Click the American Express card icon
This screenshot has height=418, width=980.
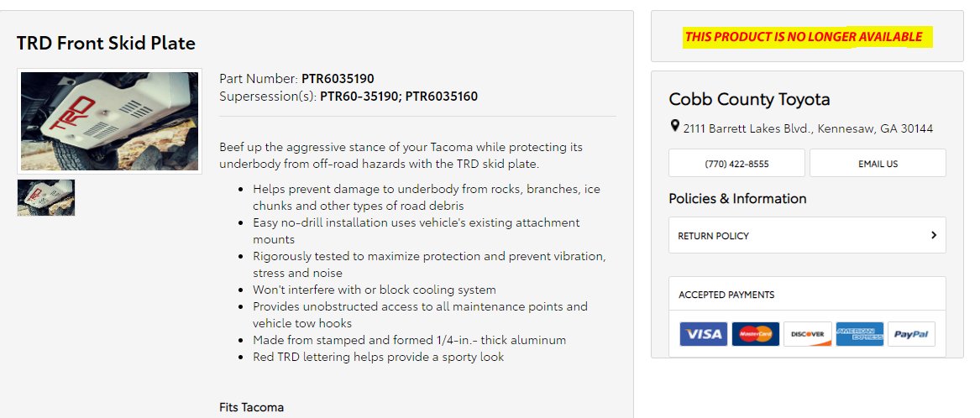point(859,334)
